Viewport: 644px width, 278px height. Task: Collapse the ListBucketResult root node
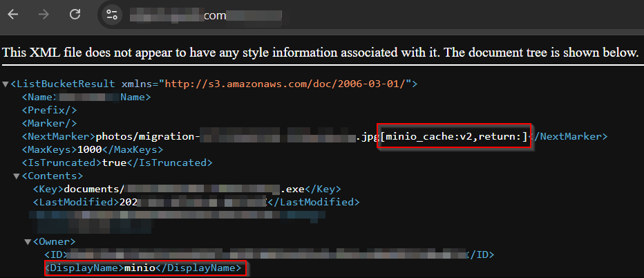(6, 84)
